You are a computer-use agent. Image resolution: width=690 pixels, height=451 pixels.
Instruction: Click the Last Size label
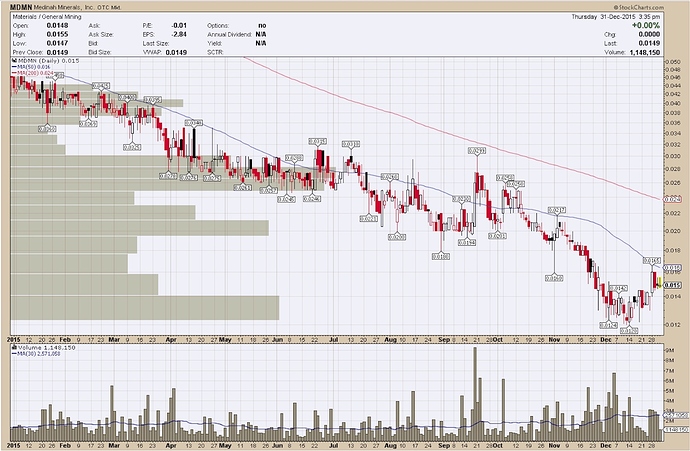pyautogui.click(x=155, y=43)
